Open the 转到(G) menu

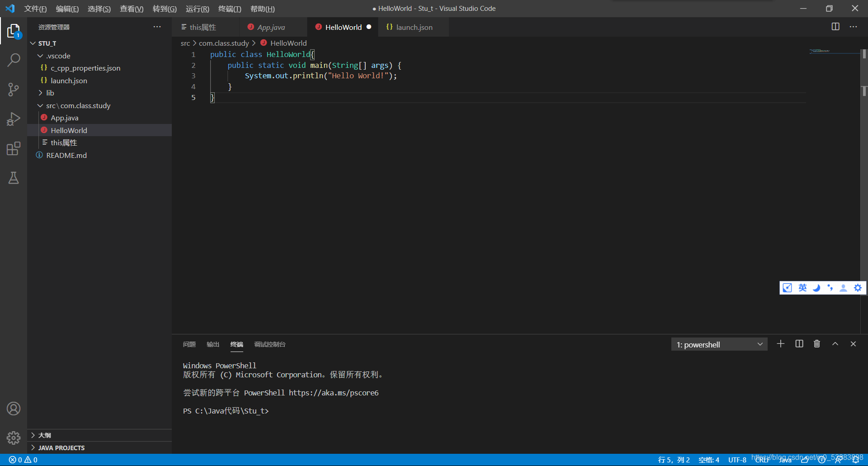165,9
